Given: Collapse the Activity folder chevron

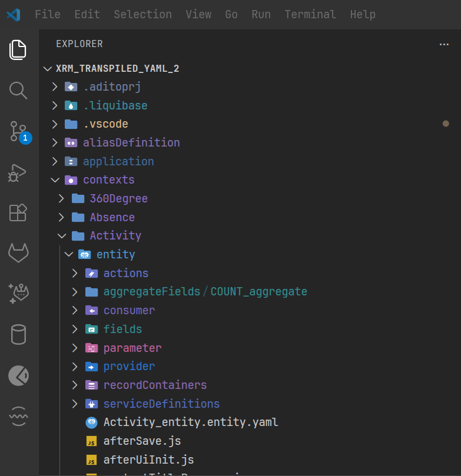Looking at the screenshot, I should click(x=62, y=236).
